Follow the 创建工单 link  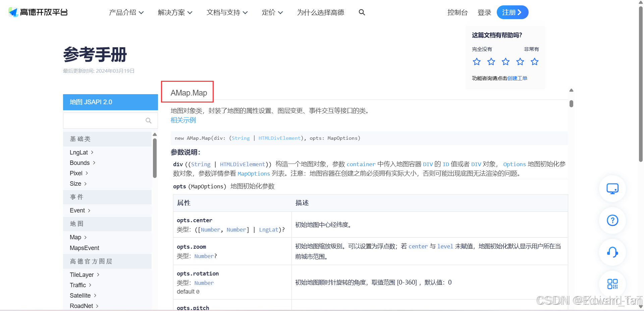click(517, 78)
